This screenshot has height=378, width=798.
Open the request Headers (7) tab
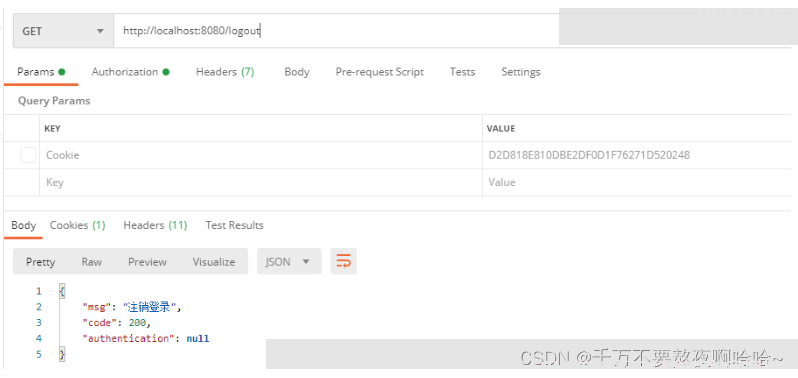225,72
